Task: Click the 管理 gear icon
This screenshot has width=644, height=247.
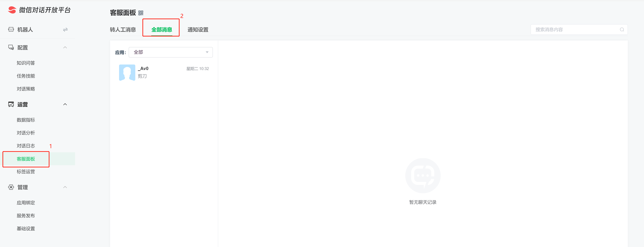Action: tap(11, 187)
